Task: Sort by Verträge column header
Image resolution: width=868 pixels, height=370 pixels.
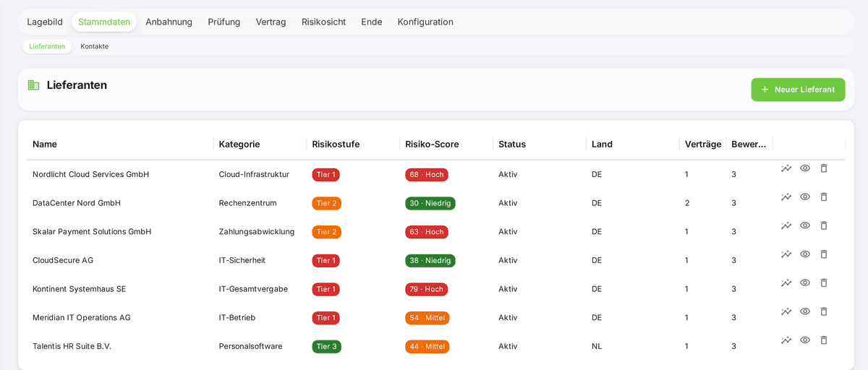Action: pos(703,144)
